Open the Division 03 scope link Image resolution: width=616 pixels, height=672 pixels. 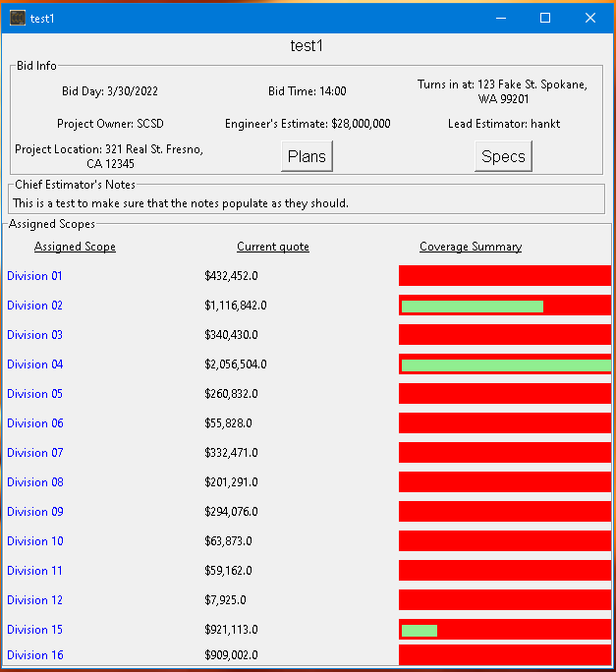pyautogui.click(x=34, y=335)
